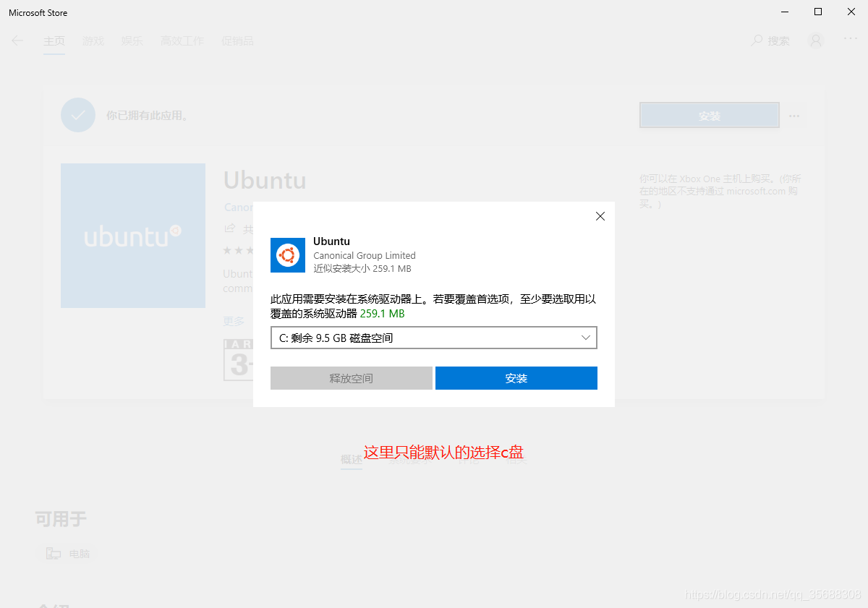Go to the 高效工作 tab
Image resolution: width=868 pixels, height=608 pixels.
point(182,41)
